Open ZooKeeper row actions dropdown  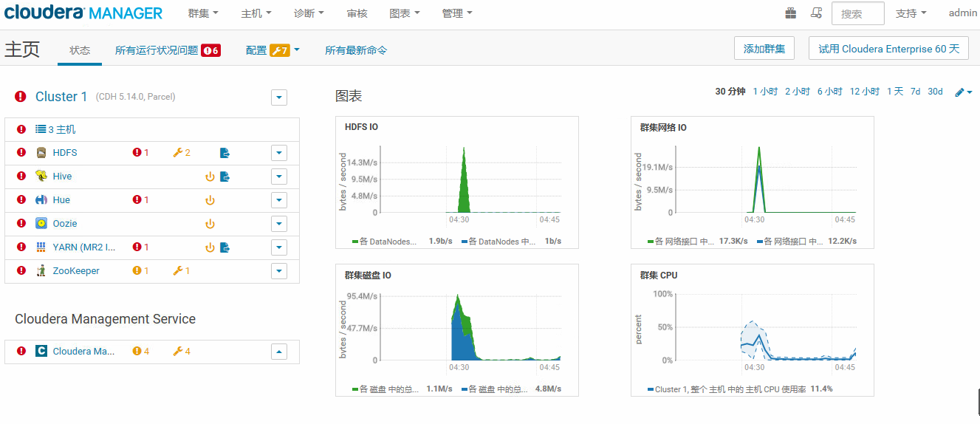pos(278,271)
